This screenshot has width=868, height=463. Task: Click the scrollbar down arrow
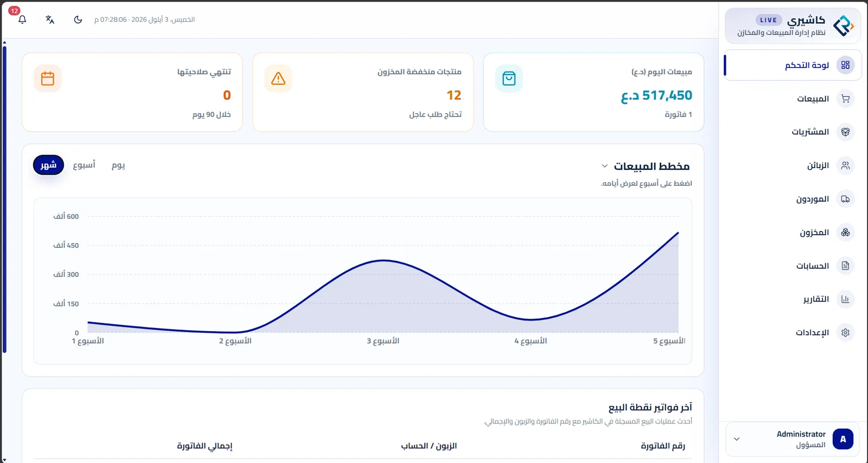click(4, 460)
